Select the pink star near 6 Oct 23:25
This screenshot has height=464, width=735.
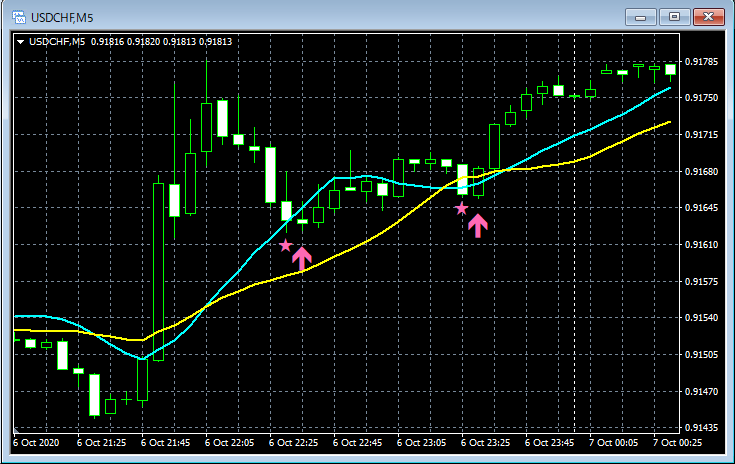coord(461,209)
